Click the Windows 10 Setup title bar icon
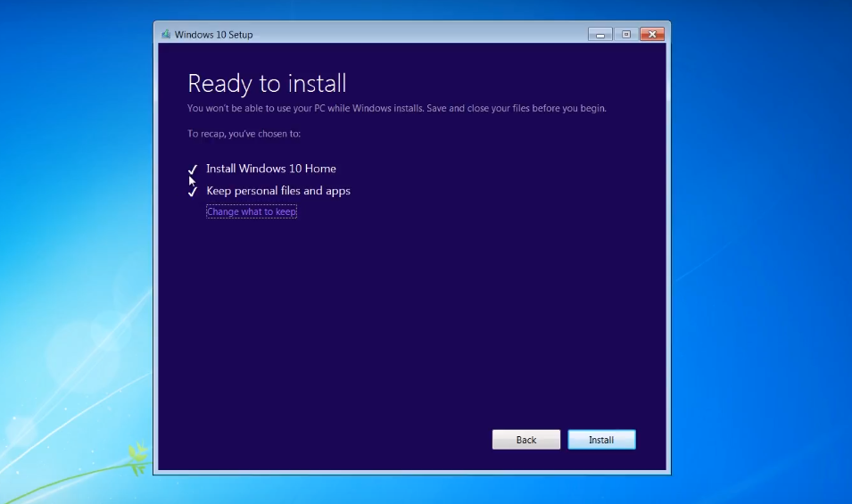The image size is (852, 504). click(x=166, y=34)
